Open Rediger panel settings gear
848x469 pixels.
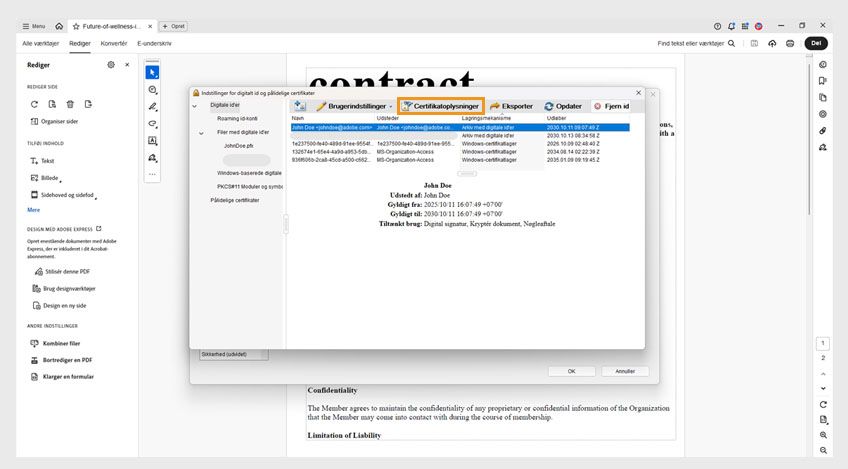tap(111, 65)
